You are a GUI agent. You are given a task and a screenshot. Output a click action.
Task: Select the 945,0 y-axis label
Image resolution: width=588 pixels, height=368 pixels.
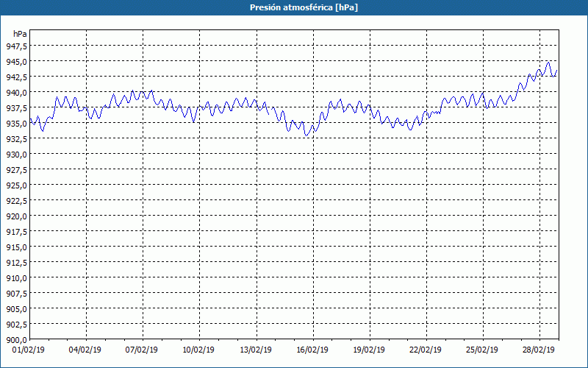[x=16, y=61]
